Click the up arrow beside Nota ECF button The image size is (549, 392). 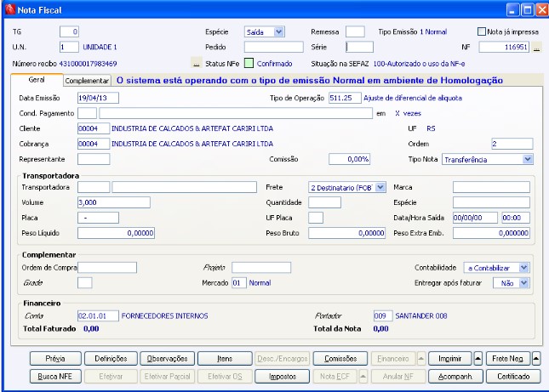(363, 376)
